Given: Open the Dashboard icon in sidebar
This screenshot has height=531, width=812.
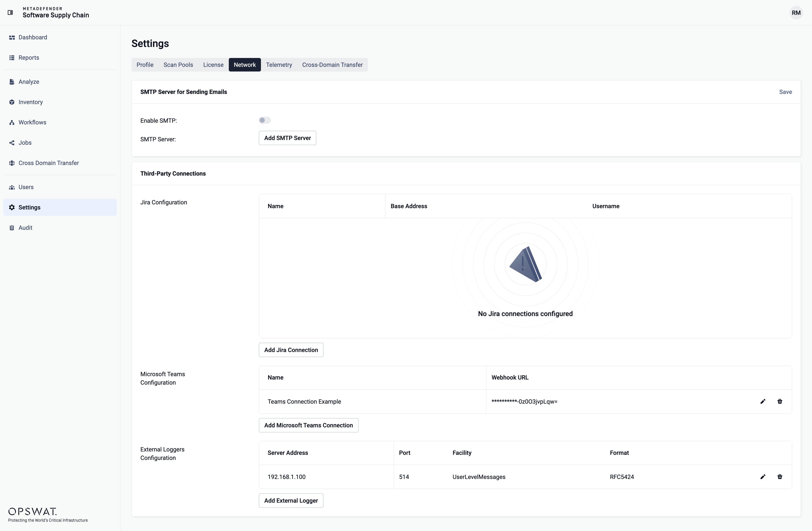Looking at the screenshot, I should (12, 37).
